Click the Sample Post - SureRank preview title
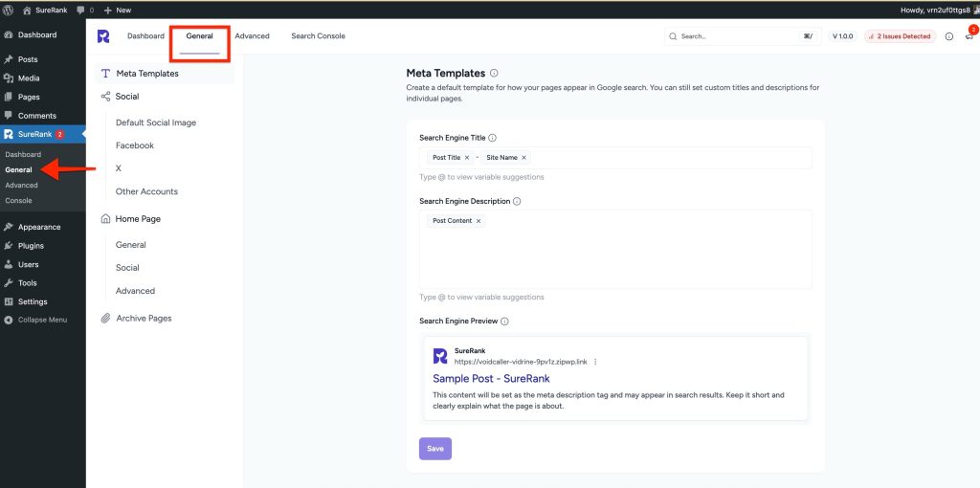 491,379
